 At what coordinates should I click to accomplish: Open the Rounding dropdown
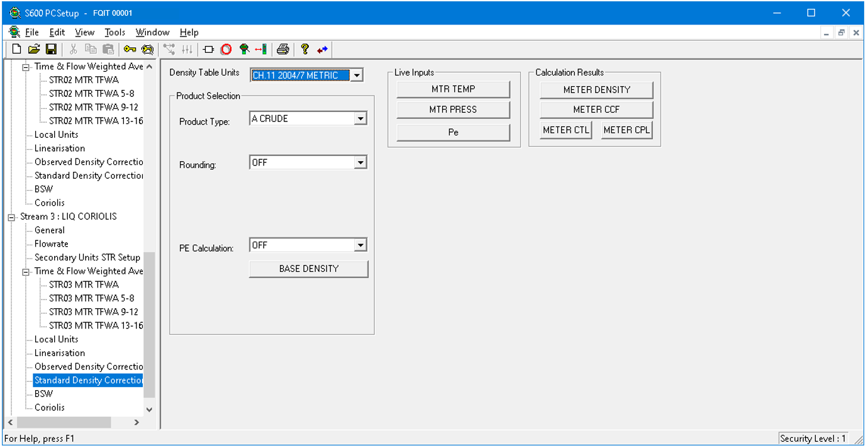(x=360, y=162)
